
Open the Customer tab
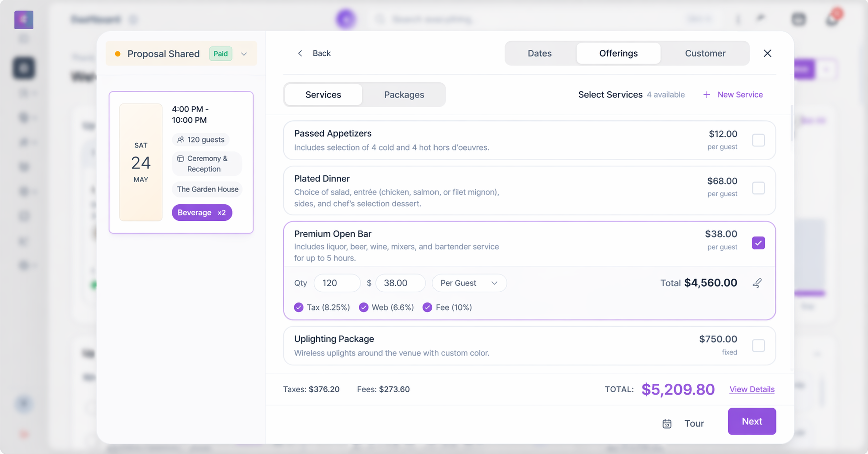coord(705,53)
